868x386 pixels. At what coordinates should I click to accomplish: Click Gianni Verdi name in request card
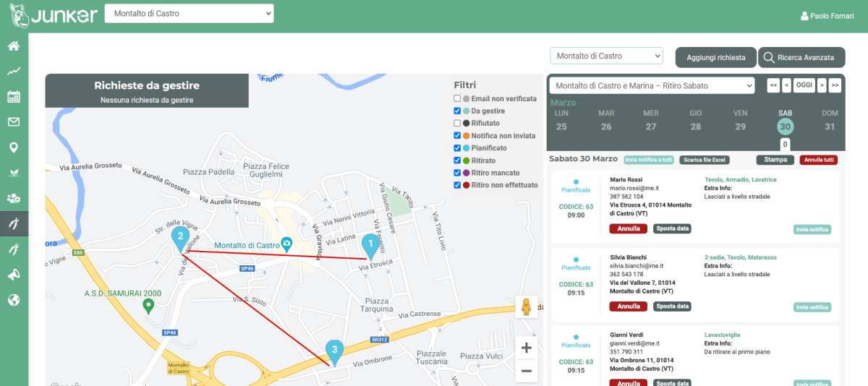coord(628,335)
